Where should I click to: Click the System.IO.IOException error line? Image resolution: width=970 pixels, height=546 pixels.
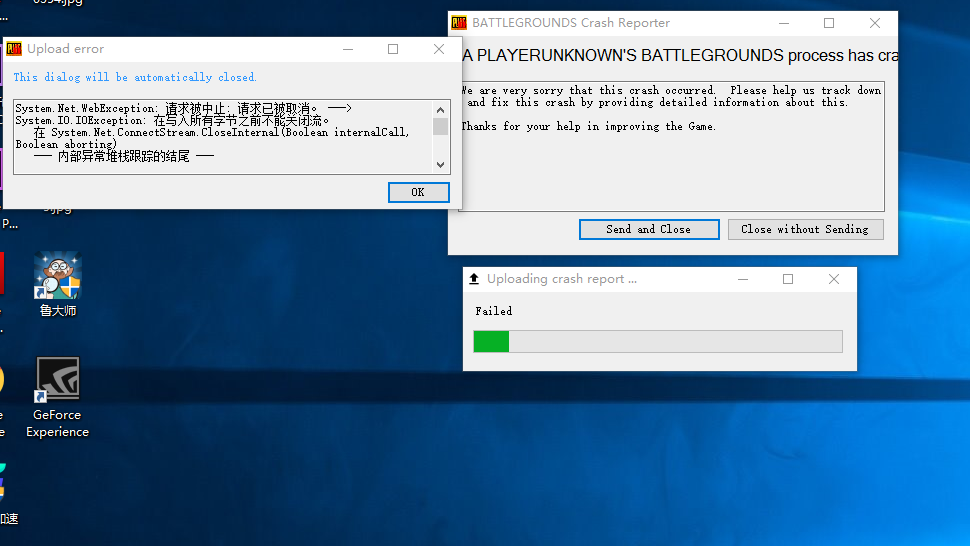[x=173, y=121]
